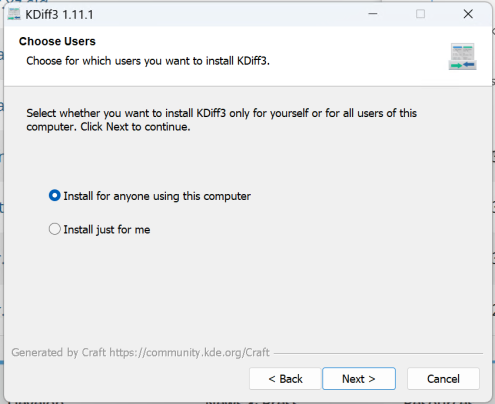The image size is (495, 404).
Task: Click the disabled maximize button
Action: click(420, 14)
